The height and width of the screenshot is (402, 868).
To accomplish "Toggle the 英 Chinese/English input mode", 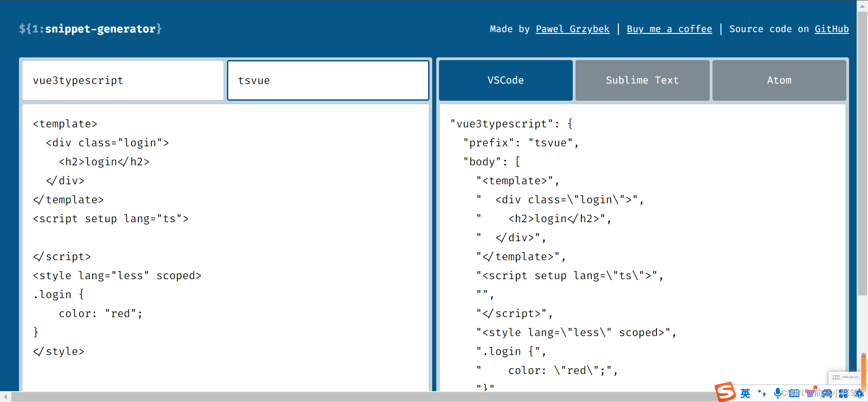I will pyautogui.click(x=745, y=393).
